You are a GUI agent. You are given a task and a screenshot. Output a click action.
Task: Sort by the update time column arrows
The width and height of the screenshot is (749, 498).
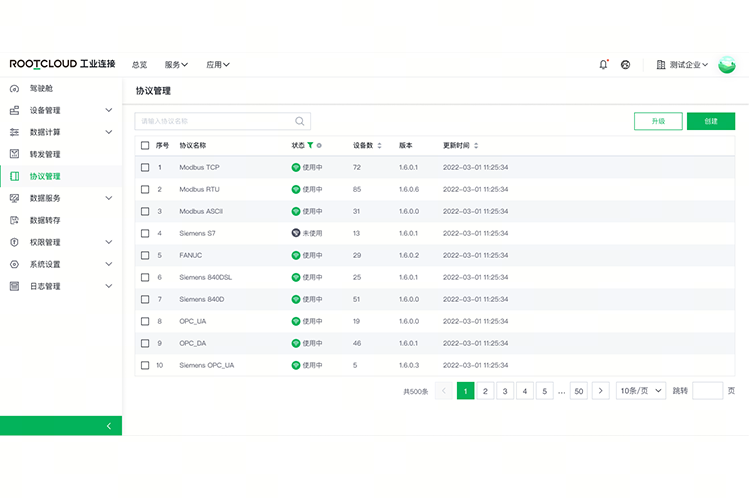pyautogui.click(x=476, y=145)
